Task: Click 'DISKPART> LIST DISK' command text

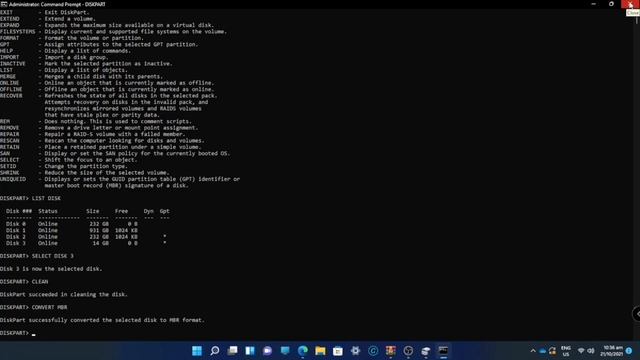Action: coord(30,198)
